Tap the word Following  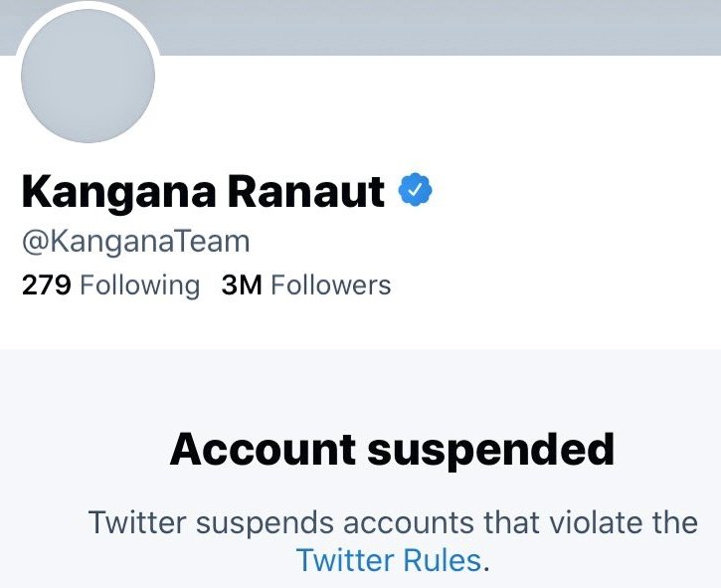(140, 286)
